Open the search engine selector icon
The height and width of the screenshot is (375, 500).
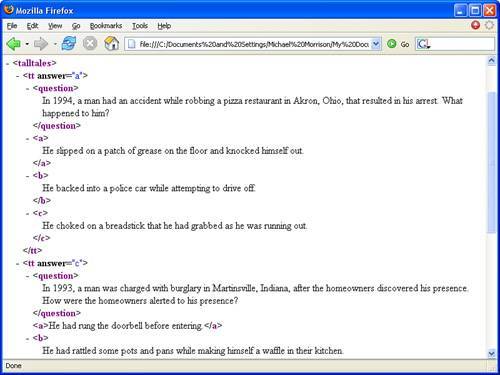(x=424, y=44)
